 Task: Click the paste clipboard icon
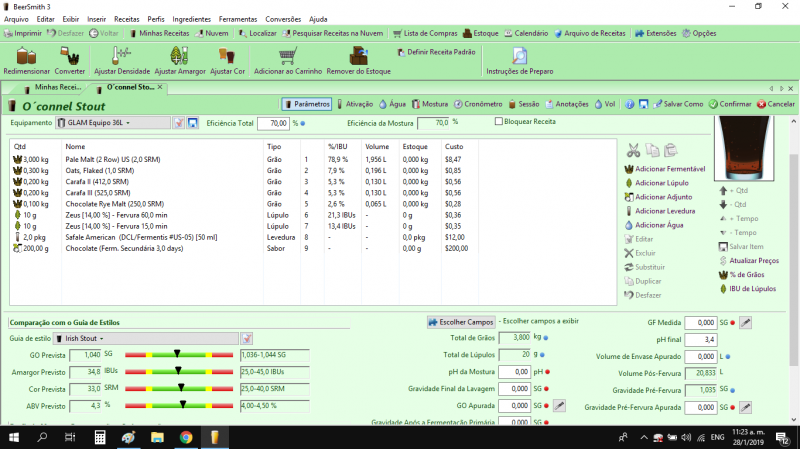671,150
